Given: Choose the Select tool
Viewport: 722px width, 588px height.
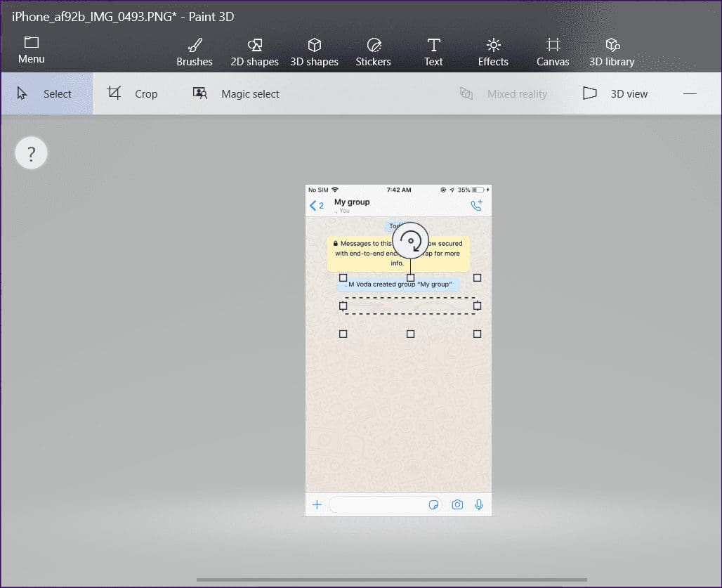Looking at the screenshot, I should [x=47, y=93].
